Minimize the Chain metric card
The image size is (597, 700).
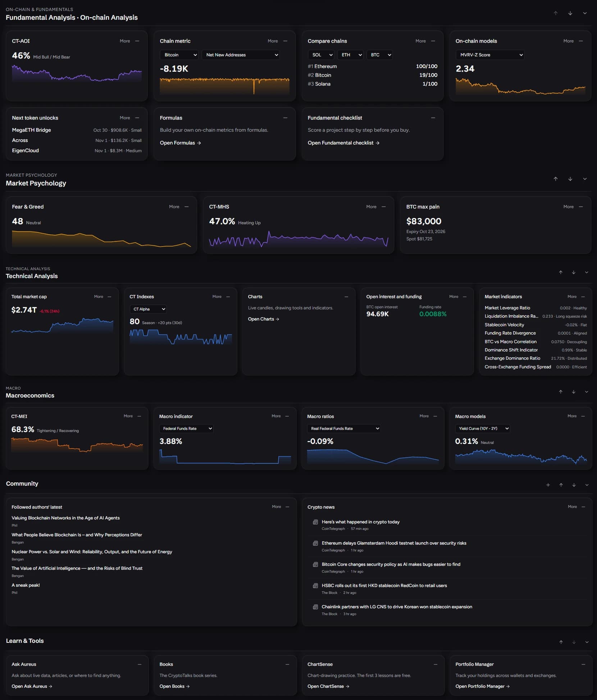tap(285, 41)
